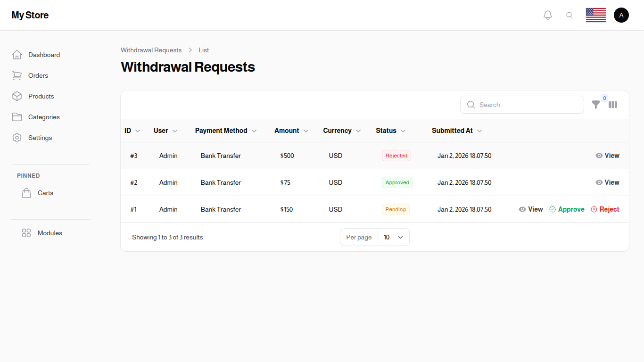
Task: Open the column visibility icon
Action: click(613, 105)
